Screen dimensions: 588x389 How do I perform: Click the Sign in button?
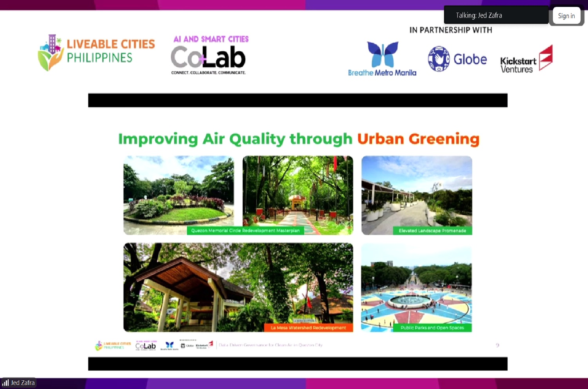point(566,16)
